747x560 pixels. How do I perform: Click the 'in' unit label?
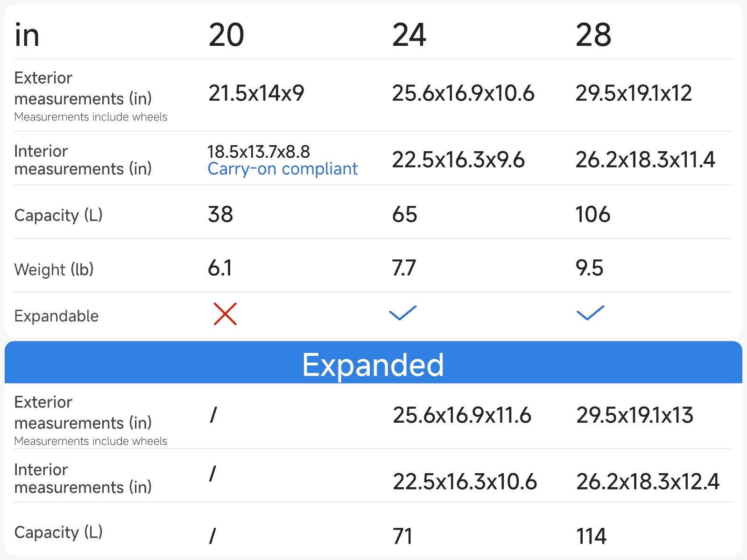[27, 35]
